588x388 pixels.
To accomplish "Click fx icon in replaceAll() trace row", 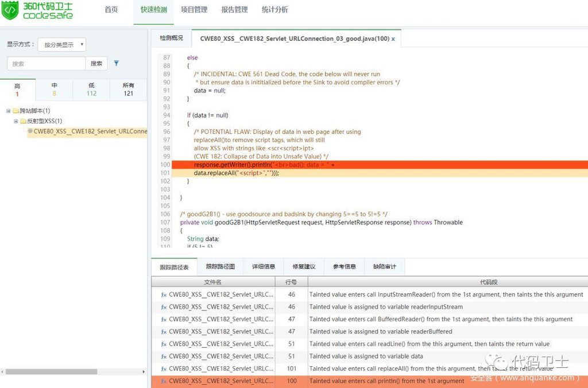I will (x=164, y=369).
